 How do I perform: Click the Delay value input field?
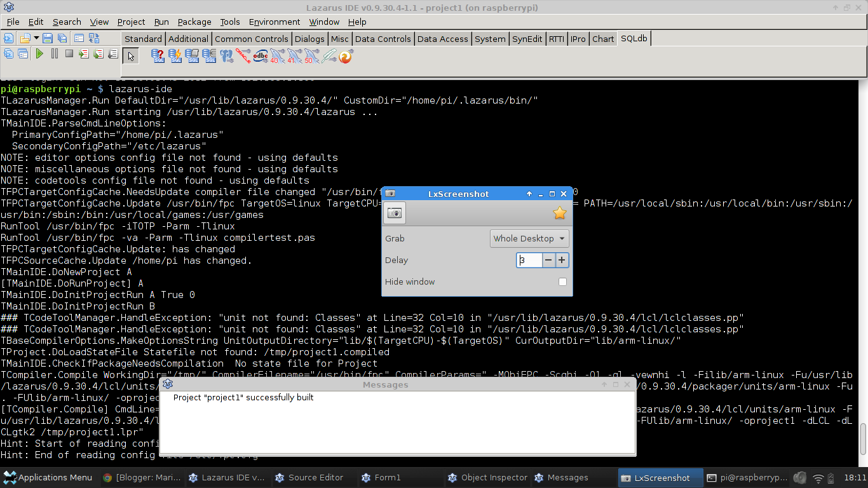tap(529, 260)
